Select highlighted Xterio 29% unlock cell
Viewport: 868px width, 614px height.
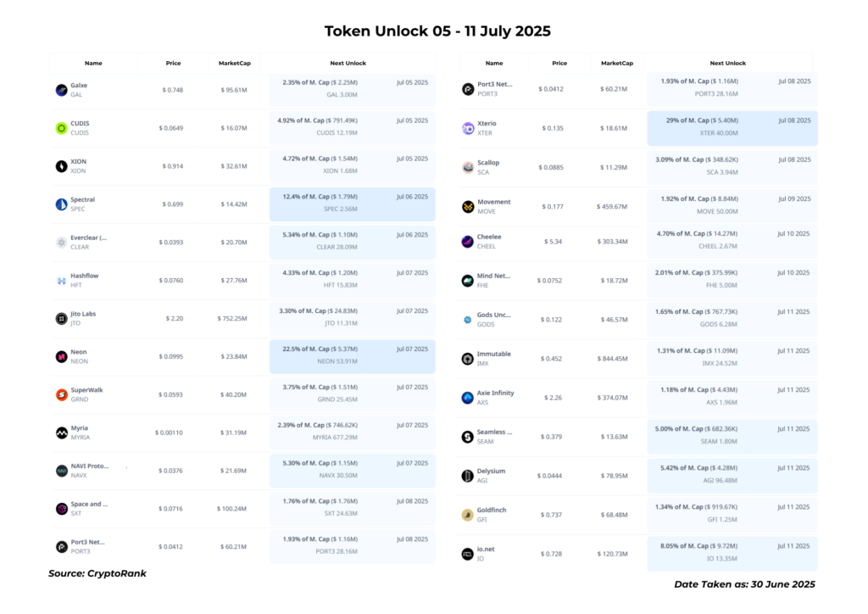tap(732, 128)
